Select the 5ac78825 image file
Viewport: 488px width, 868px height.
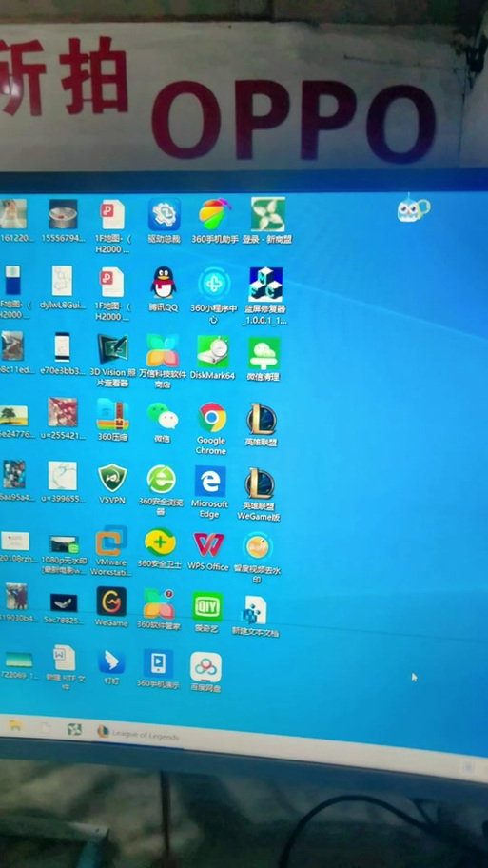[x=64, y=608]
